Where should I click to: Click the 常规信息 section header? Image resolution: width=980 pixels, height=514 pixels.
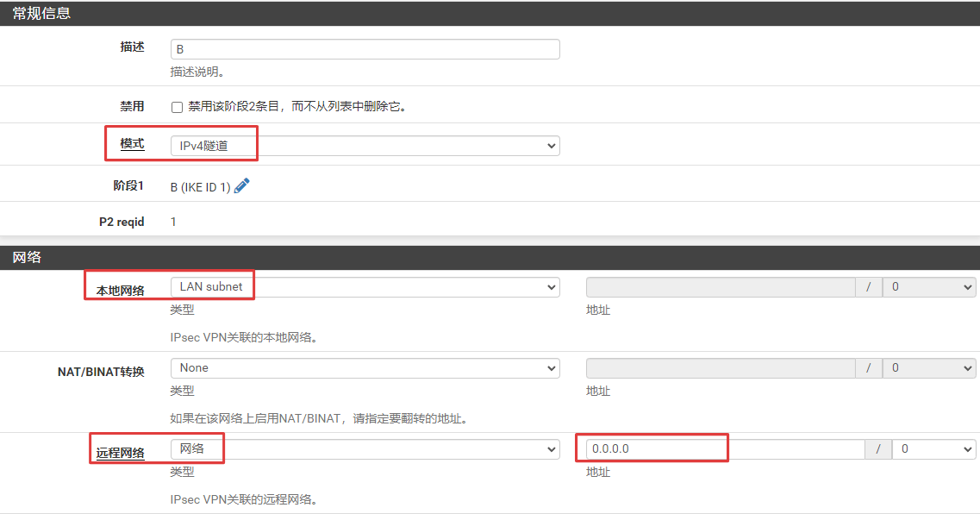[41, 13]
